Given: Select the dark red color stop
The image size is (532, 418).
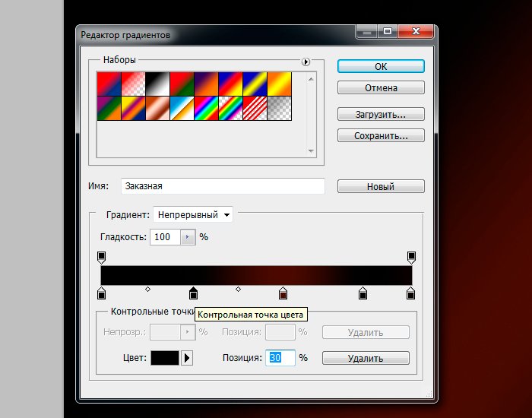Looking at the screenshot, I should pyautogui.click(x=283, y=293).
